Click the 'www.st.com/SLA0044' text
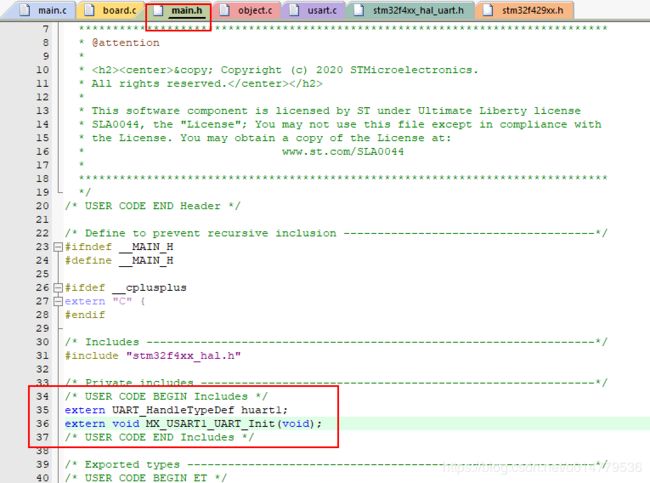 [343, 152]
